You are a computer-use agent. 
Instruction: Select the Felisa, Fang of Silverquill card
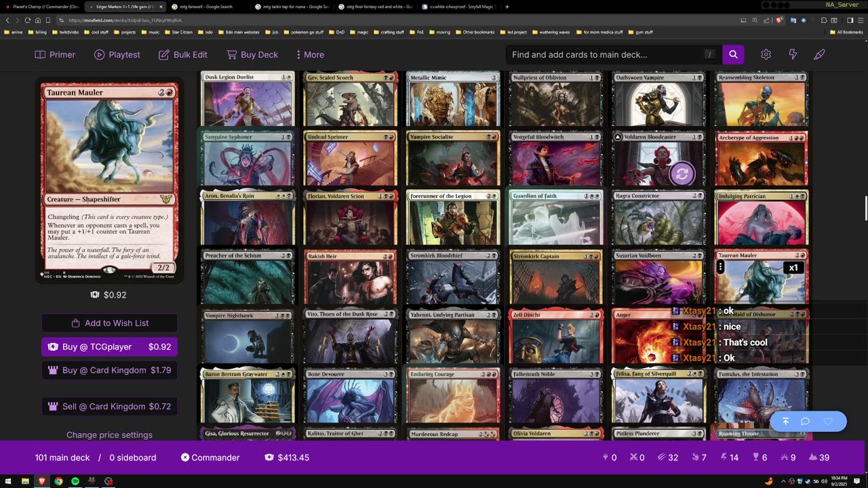pyautogui.click(x=658, y=396)
